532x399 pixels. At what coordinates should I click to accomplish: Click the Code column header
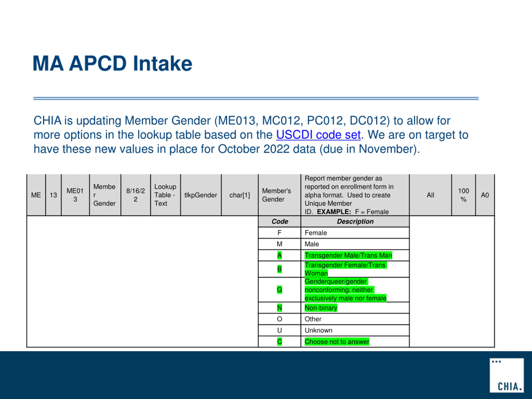[x=280, y=221]
